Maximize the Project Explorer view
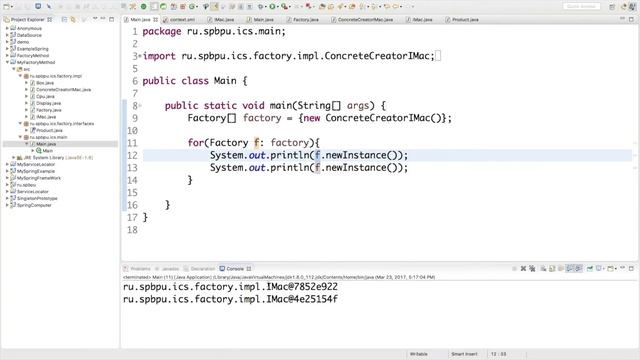 (111, 19)
